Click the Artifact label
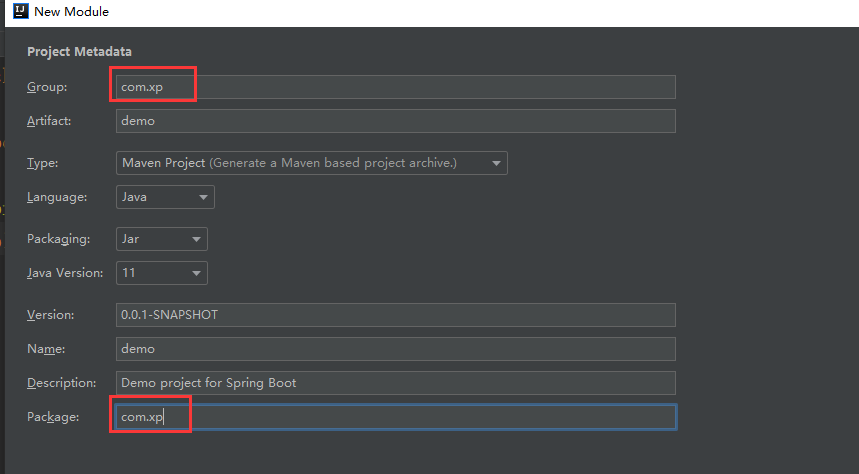859x474 pixels. click(49, 121)
